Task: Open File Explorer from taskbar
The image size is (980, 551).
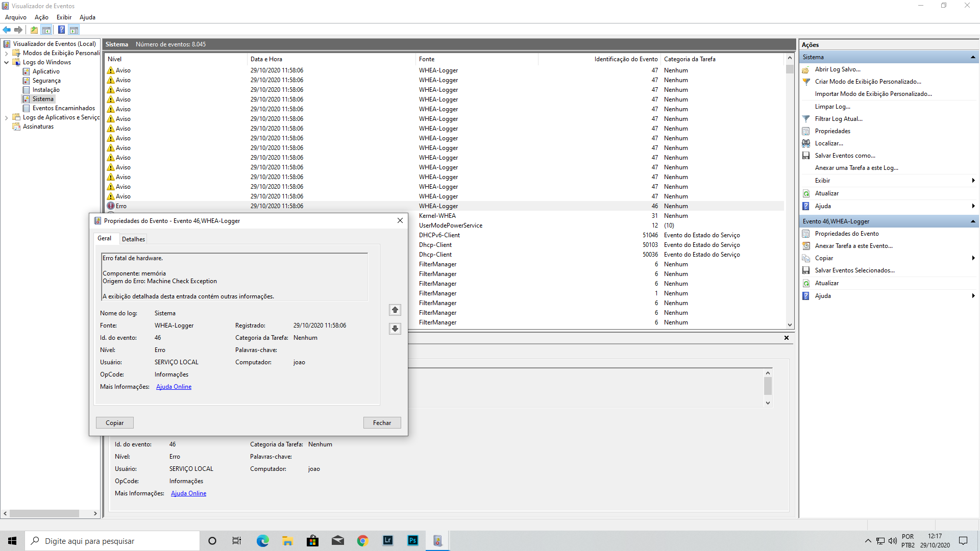Action: point(287,541)
